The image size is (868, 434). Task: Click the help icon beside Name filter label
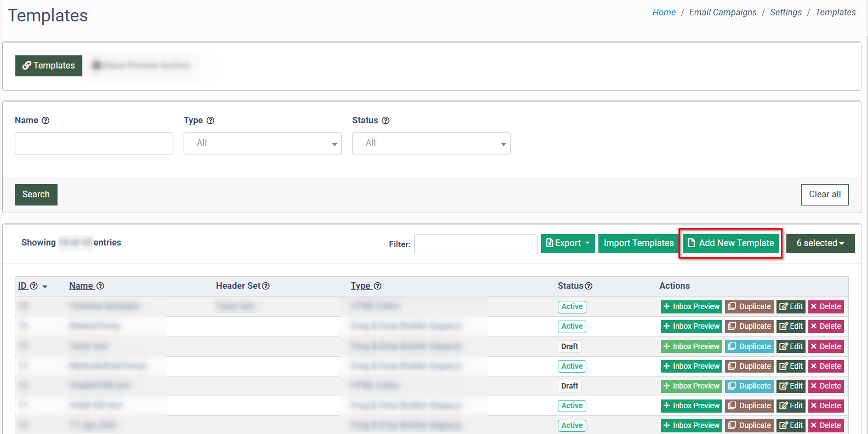click(x=45, y=121)
